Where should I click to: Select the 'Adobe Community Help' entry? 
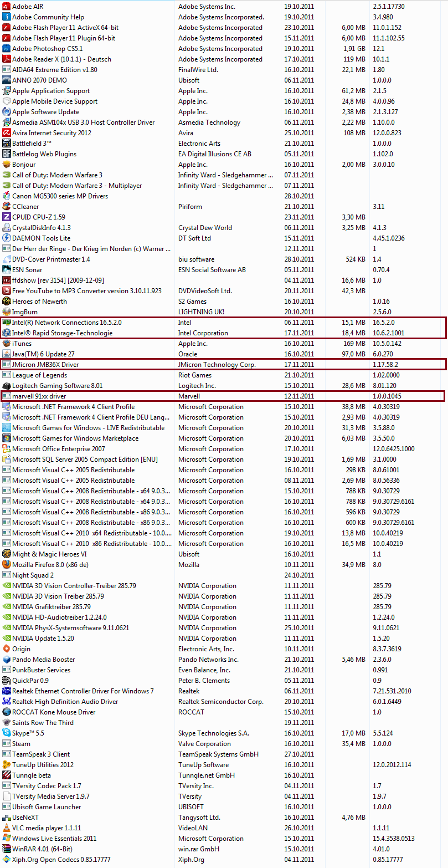point(48,17)
